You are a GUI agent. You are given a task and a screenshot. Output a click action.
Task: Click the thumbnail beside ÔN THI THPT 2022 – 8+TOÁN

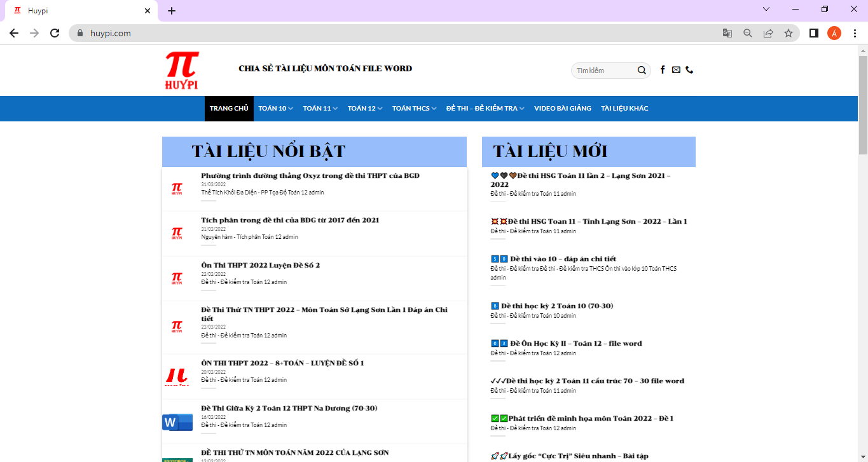[177, 376]
